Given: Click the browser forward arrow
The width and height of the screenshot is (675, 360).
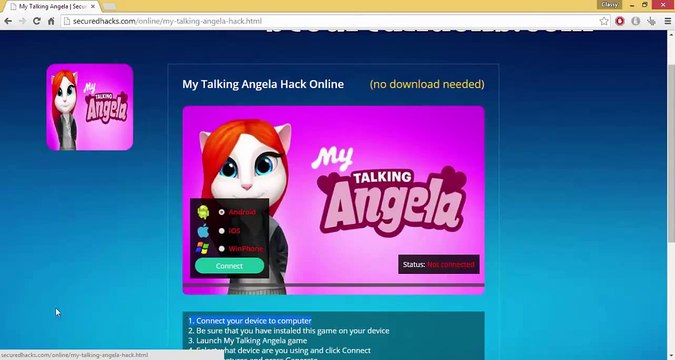Looking at the screenshot, I should point(22,21).
